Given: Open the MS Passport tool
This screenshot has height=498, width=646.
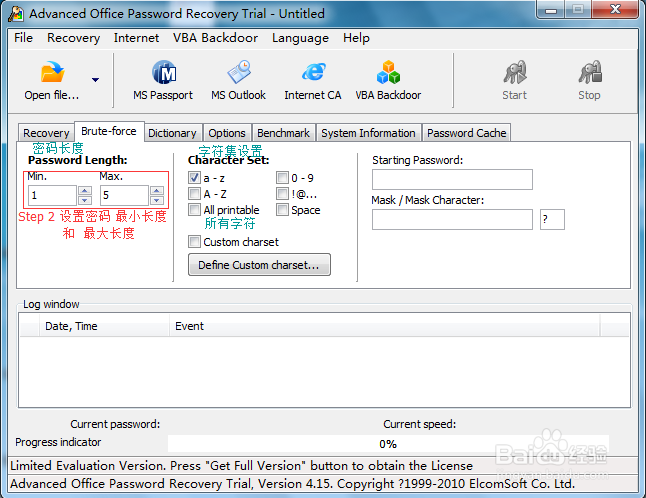Looking at the screenshot, I should [163, 81].
